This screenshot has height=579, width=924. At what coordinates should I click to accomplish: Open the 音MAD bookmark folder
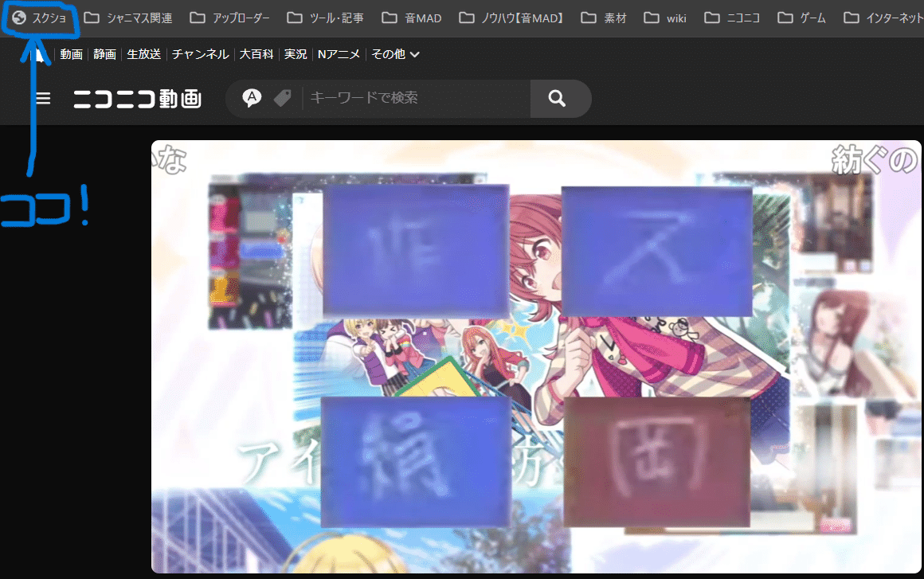coord(412,18)
